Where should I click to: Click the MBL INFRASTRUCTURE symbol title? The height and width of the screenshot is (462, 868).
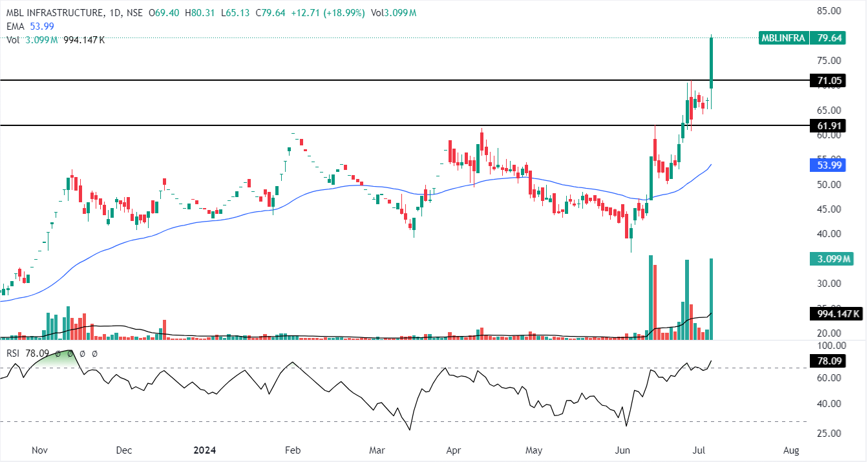(x=54, y=13)
